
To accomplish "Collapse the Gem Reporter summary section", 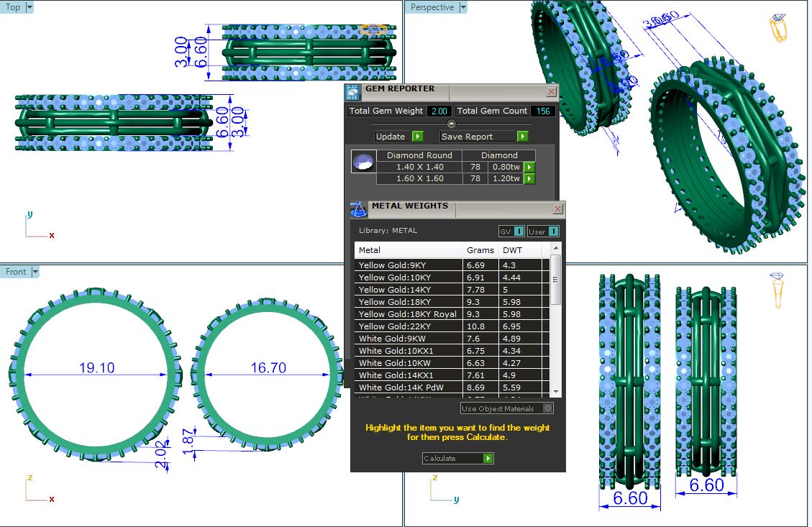I will (x=452, y=124).
